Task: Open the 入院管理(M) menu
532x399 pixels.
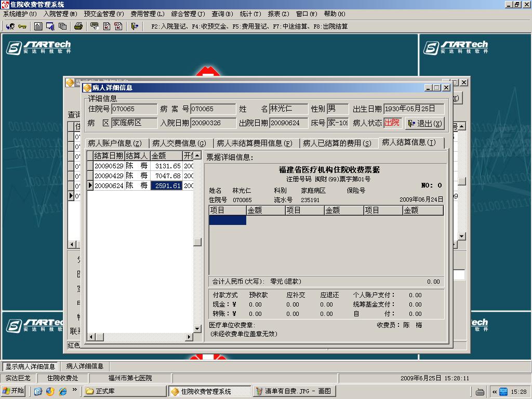Action: click(x=60, y=14)
